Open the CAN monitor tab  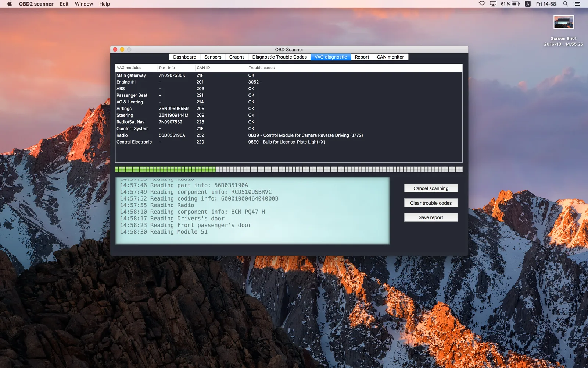(390, 57)
